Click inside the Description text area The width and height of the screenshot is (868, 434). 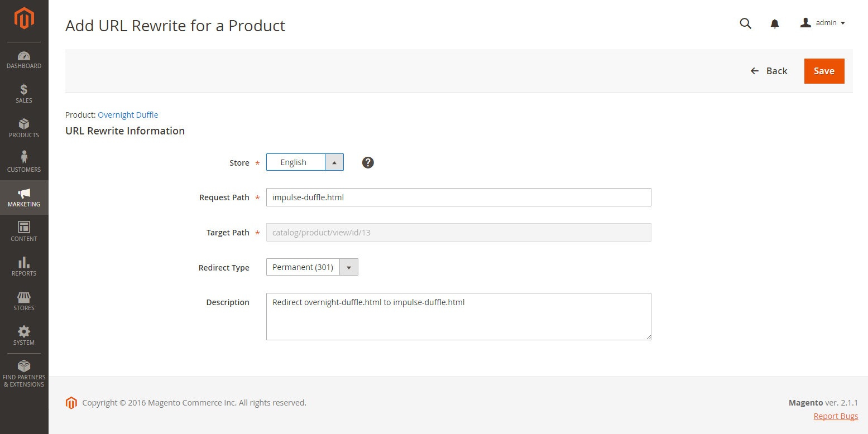pos(459,316)
